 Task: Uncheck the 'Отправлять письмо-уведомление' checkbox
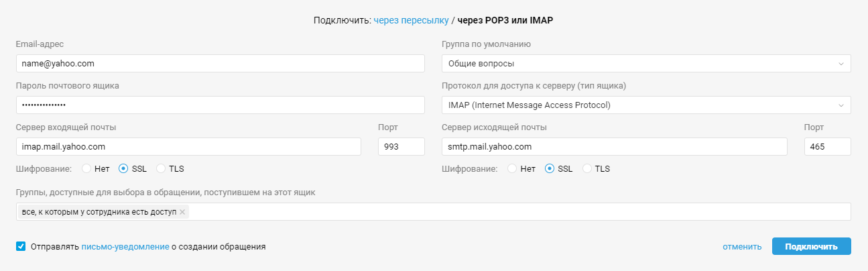(x=21, y=246)
